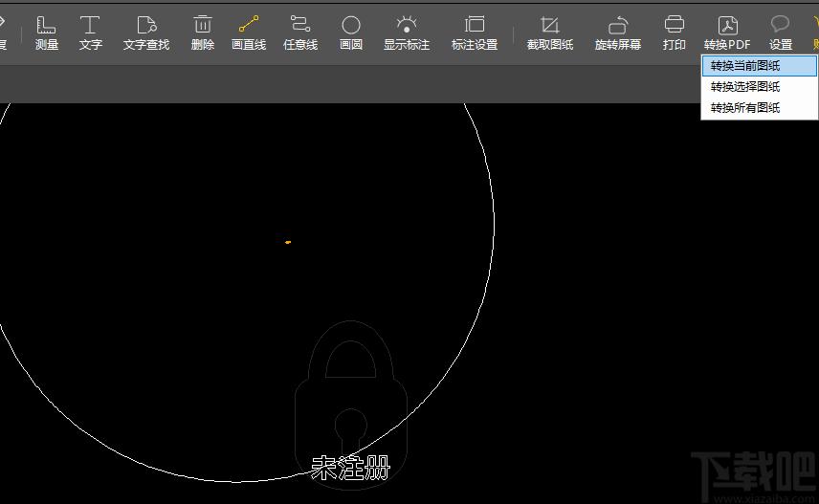Click the 删除 delete icon
This screenshot has width=819, height=504.
coord(203,33)
